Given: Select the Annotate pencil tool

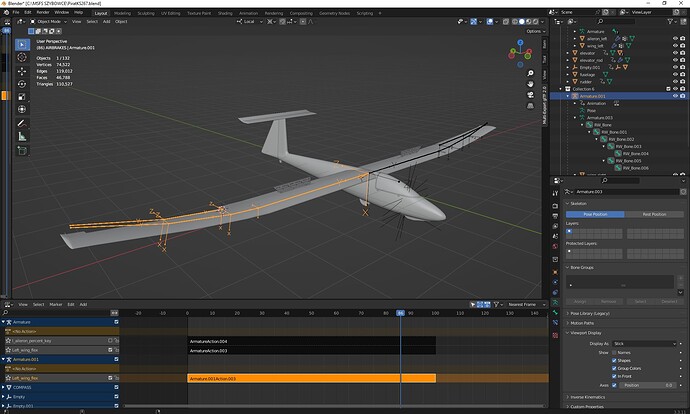Looking at the screenshot, I should pos(22,124).
